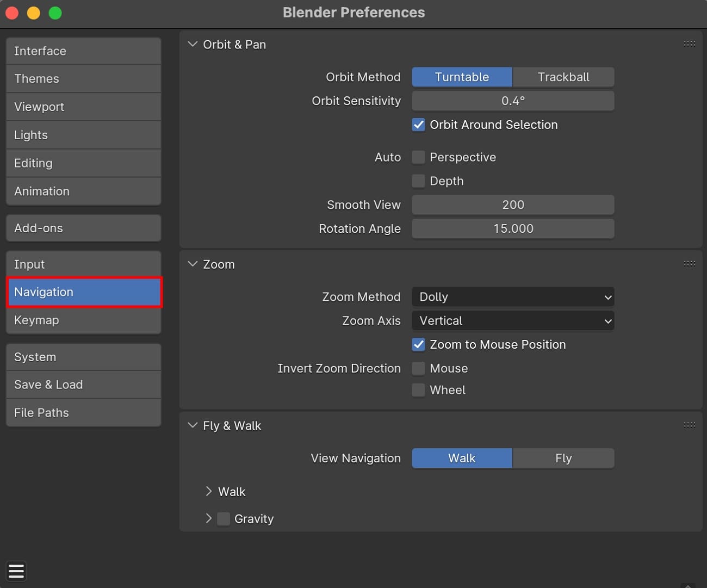Select the Navigation preferences tab
This screenshot has height=588, width=707.
tap(84, 292)
